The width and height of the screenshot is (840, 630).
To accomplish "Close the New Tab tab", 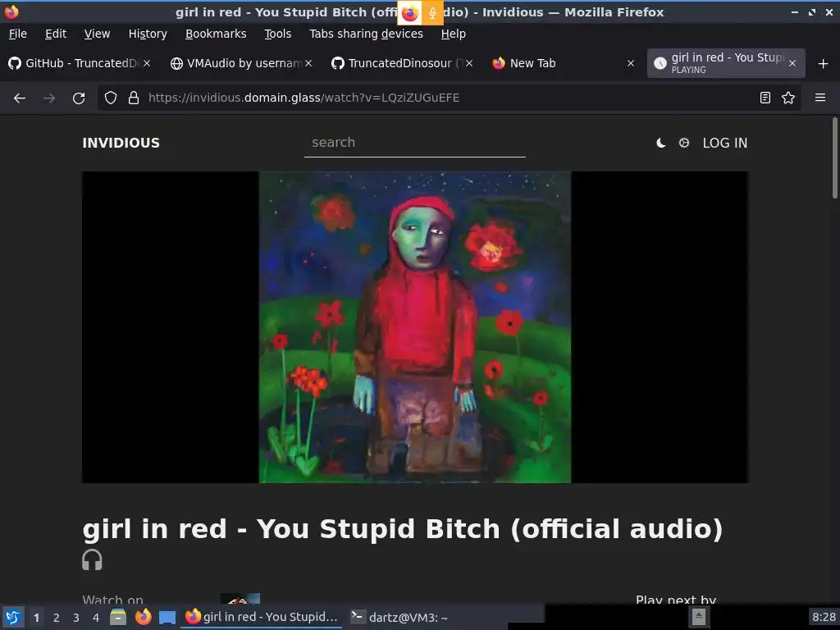I will click(x=631, y=63).
